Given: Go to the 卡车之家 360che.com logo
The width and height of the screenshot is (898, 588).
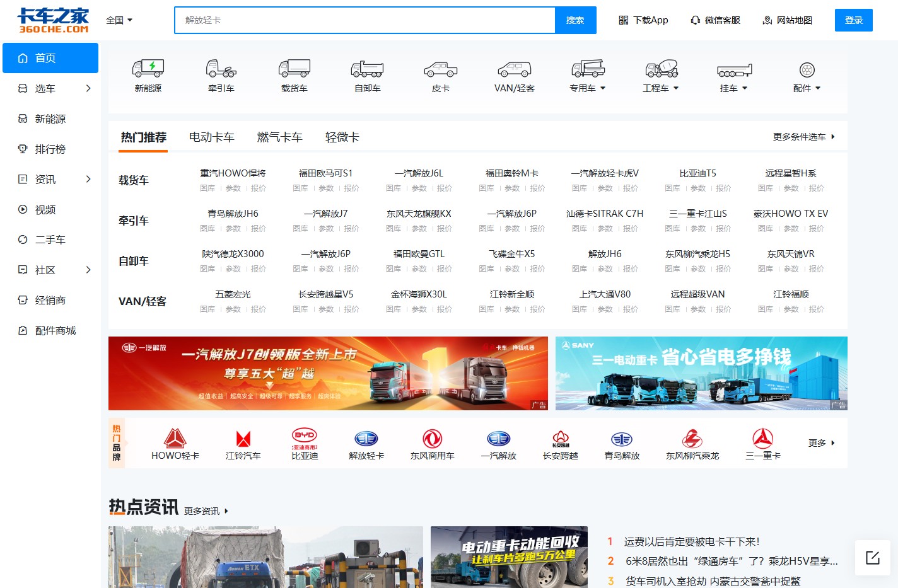Looking at the screenshot, I should (x=54, y=20).
